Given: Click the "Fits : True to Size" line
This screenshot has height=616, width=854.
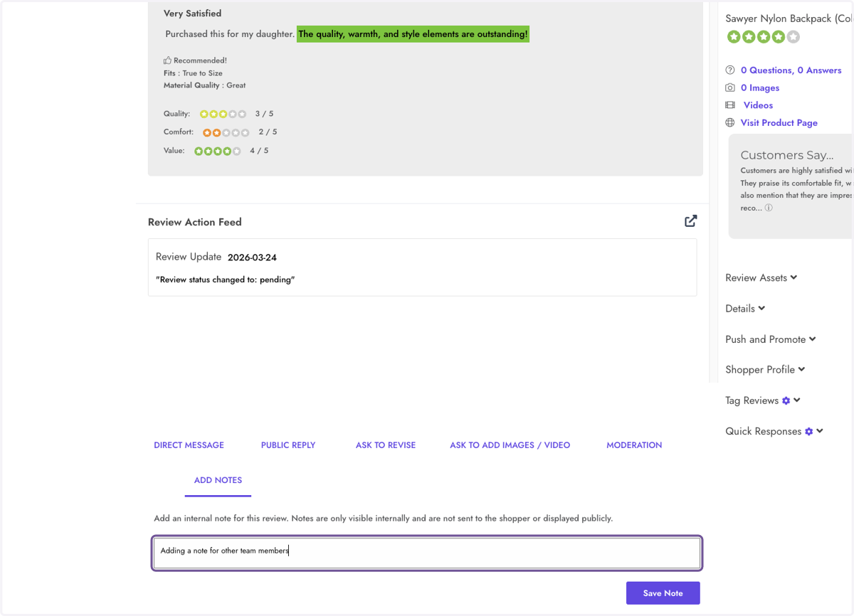Looking at the screenshot, I should click(193, 73).
